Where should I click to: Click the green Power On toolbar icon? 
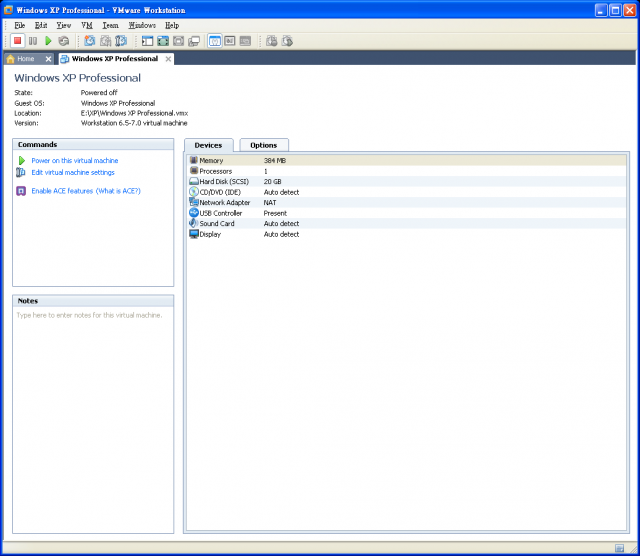tap(48, 41)
